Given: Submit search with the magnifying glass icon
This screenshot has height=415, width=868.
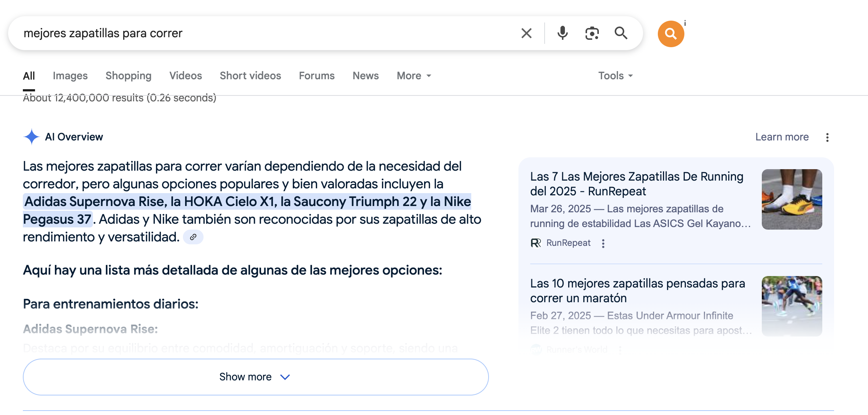Looking at the screenshot, I should pos(621,33).
